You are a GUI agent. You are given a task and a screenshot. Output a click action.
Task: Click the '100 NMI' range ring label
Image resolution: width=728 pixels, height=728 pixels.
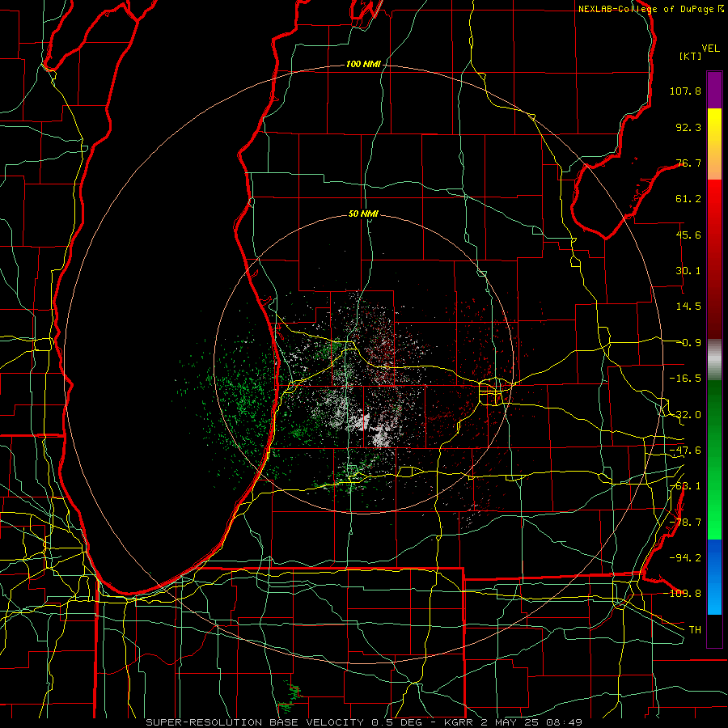[x=363, y=64]
